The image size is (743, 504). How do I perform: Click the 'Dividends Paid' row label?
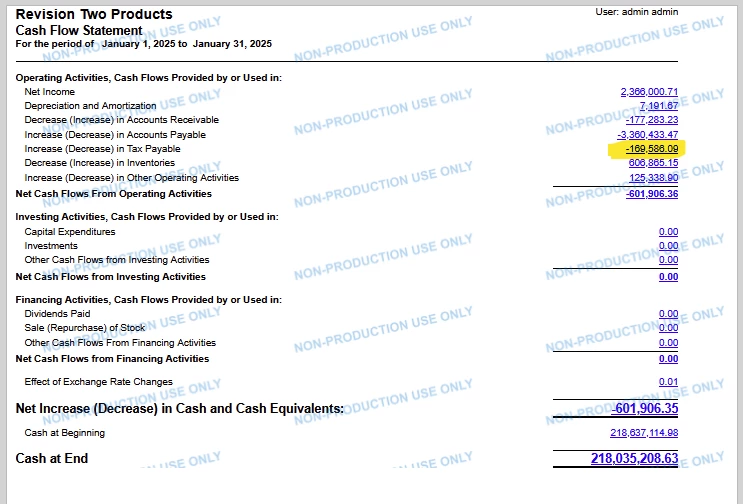pos(57,314)
